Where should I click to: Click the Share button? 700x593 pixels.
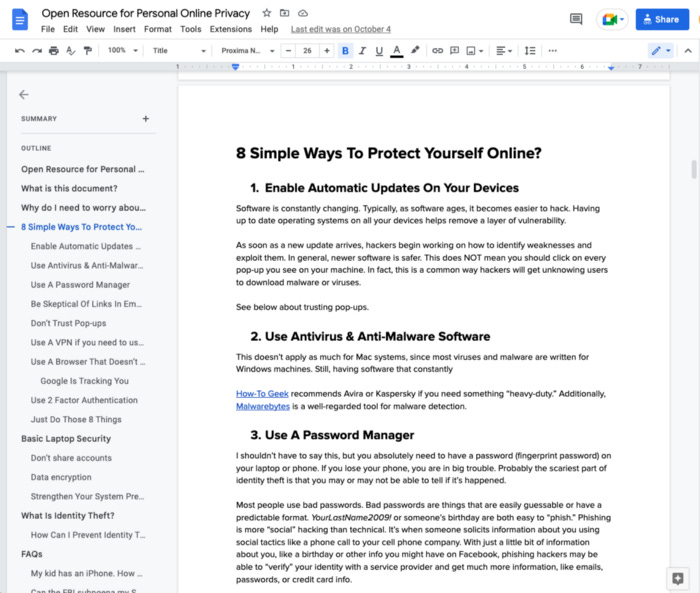coord(662,20)
